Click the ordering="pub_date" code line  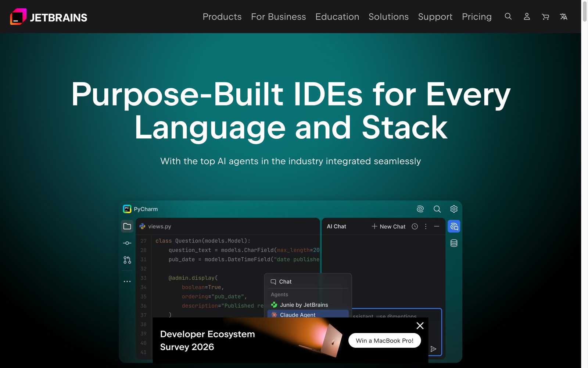click(x=214, y=296)
